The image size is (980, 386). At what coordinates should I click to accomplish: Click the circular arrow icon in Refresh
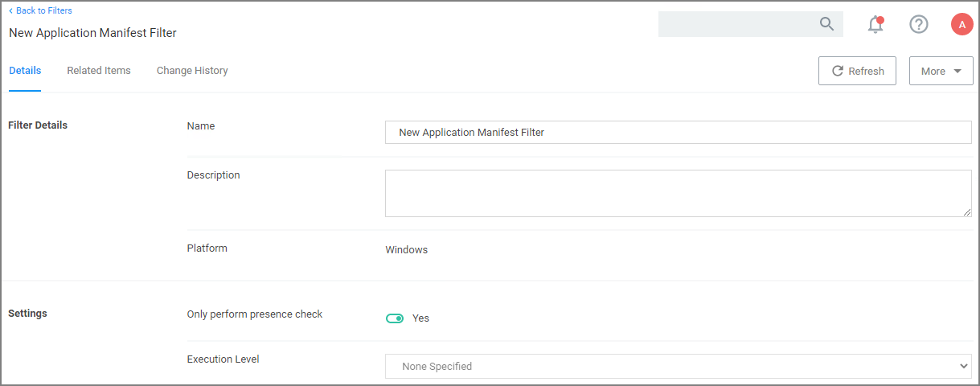838,71
